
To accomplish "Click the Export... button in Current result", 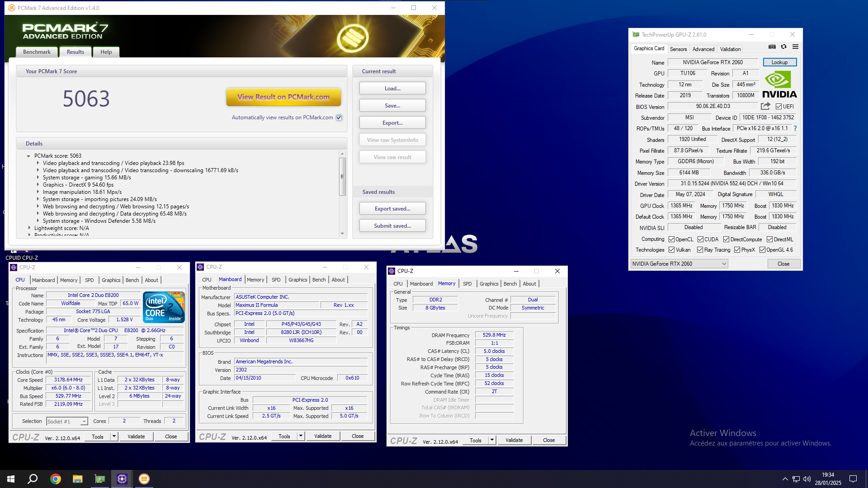I will tap(392, 123).
